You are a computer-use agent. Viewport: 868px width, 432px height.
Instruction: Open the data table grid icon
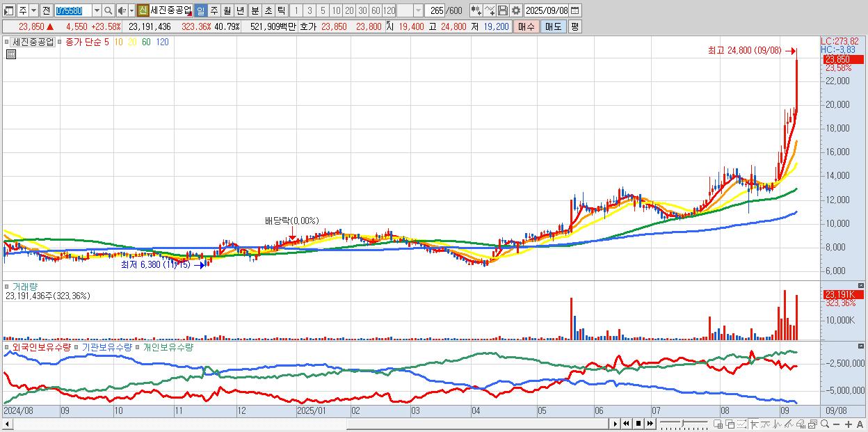pos(10,54)
